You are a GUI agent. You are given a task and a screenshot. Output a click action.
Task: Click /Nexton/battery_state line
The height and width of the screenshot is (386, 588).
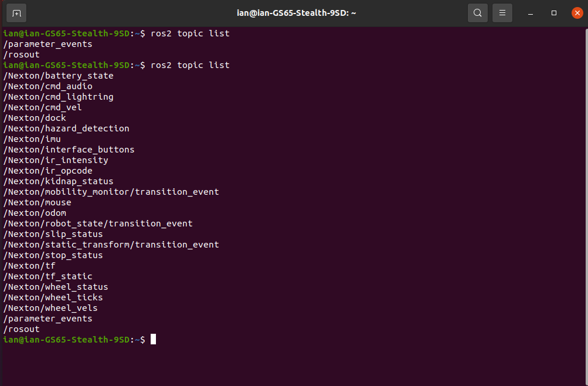(x=59, y=76)
